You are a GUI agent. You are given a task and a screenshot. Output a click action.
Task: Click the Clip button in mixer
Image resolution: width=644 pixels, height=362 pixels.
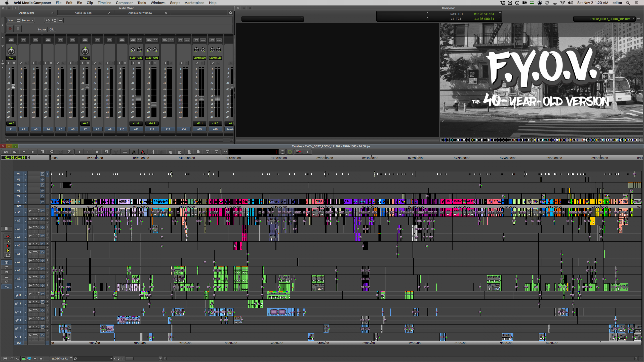click(x=52, y=29)
